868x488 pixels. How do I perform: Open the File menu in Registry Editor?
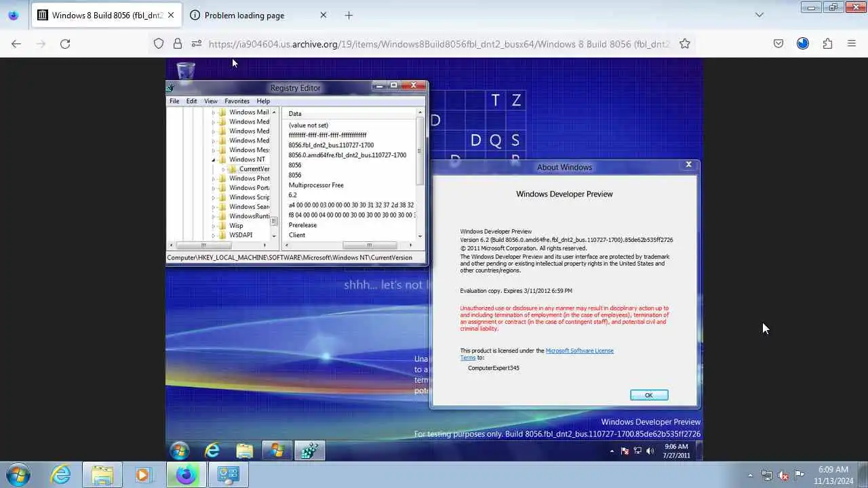[x=174, y=101]
